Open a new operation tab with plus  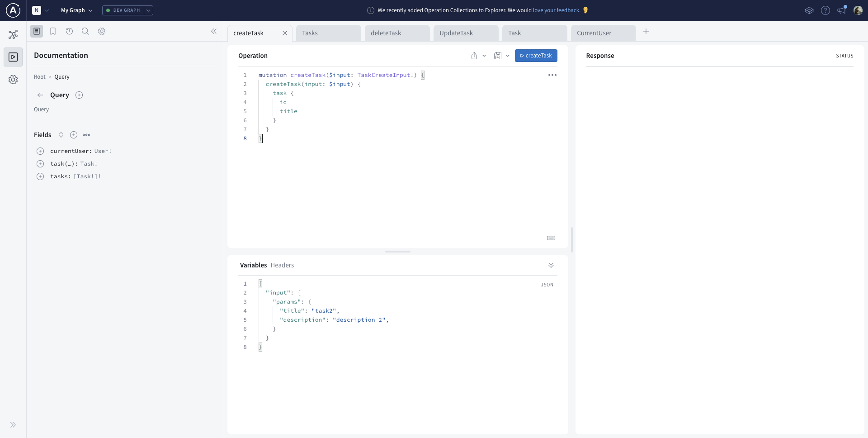coord(646,32)
